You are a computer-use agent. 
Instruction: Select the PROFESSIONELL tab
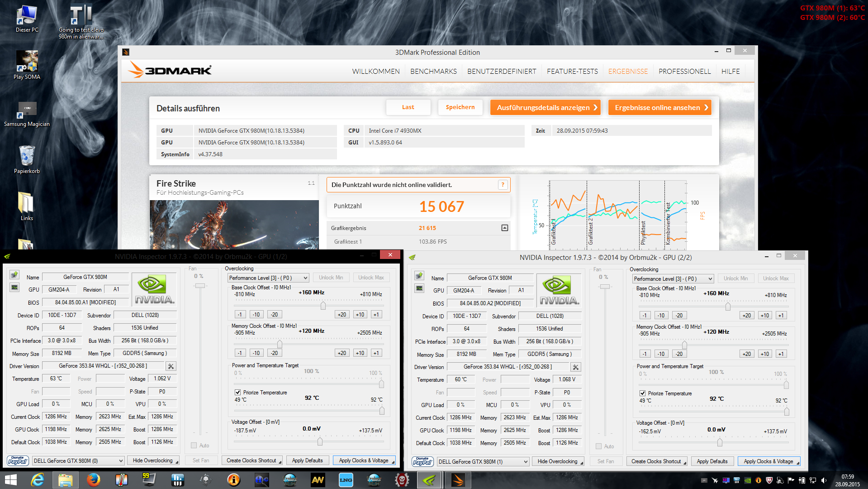point(684,72)
